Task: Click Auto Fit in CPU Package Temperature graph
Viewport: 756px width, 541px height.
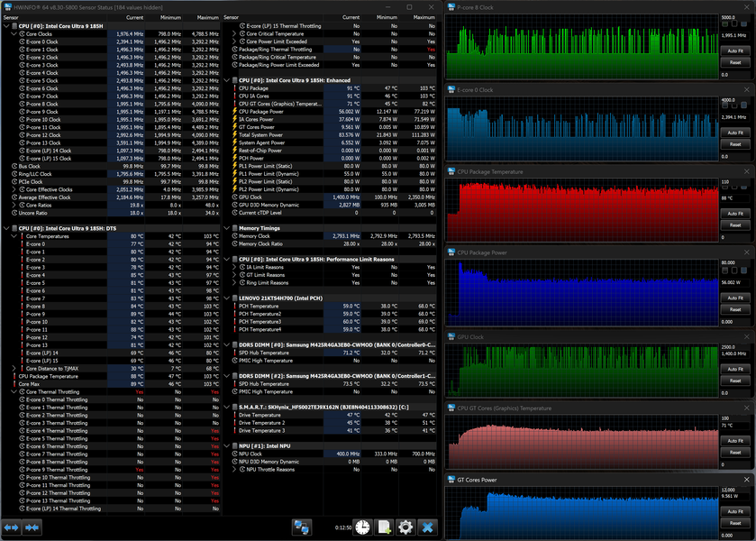Action: tap(734, 214)
